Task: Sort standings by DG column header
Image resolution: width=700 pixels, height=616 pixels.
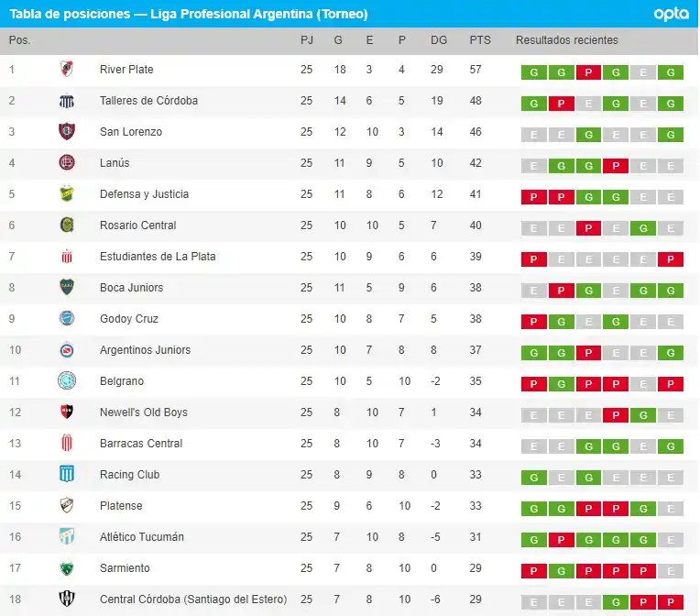Action: (x=439, y=40)
